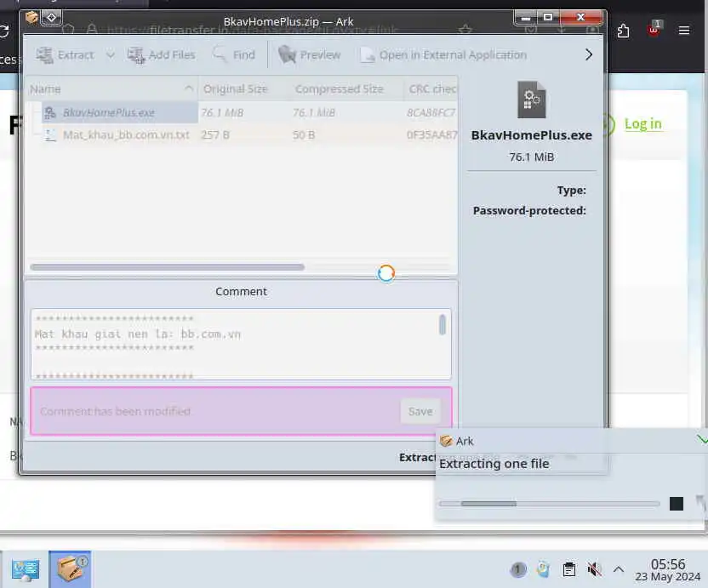Minimize the Ark window
Image resolution: width=708 pixels, height=588 pixels.
[x=526, y=18]
